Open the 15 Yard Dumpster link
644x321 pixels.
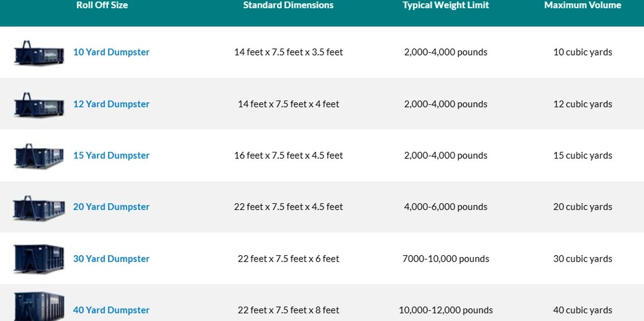pos(111,155)
